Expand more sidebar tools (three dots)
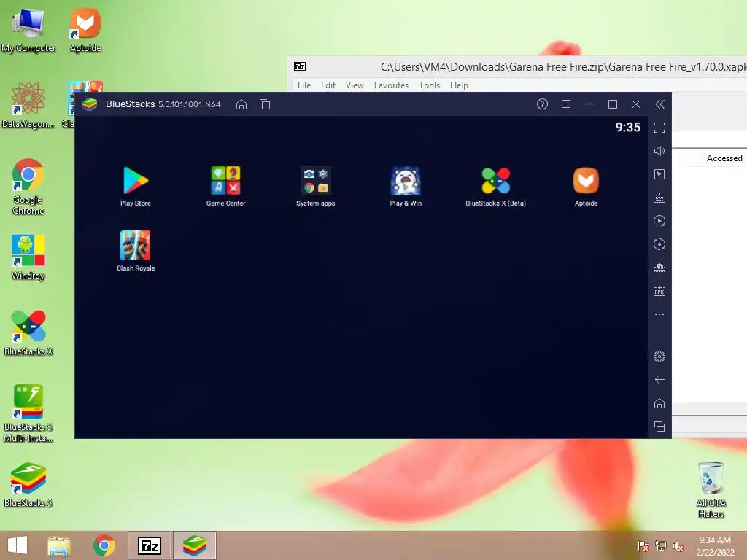Image resolution: width=747 pixels, height=560 pixels. (659, 314)
